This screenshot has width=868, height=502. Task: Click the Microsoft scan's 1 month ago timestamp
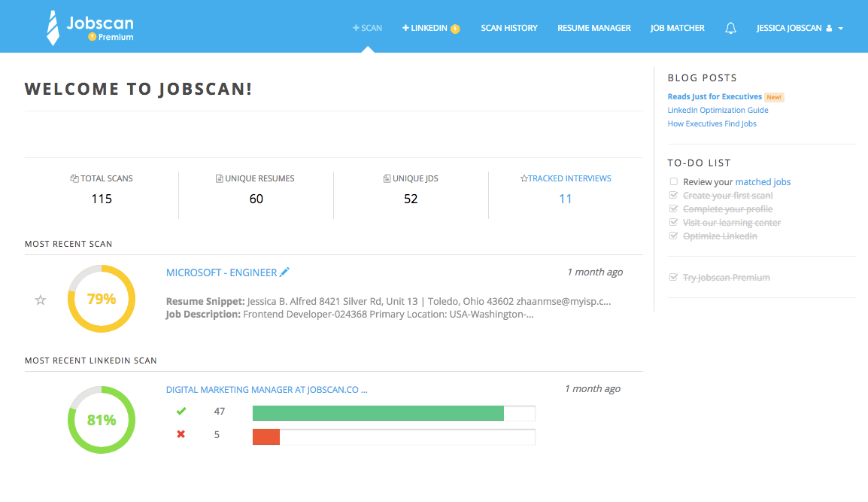595,272
